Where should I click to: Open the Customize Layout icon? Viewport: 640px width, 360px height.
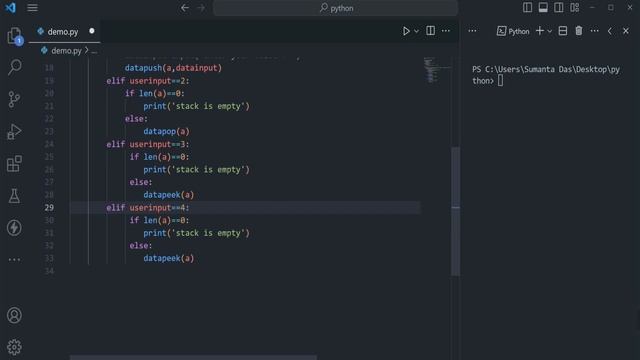coord(575,8)
